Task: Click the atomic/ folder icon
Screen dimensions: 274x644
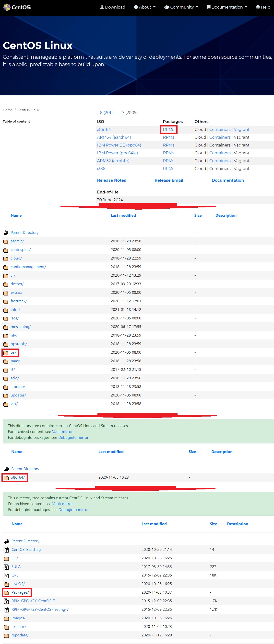Action: (x=6, y=241)
